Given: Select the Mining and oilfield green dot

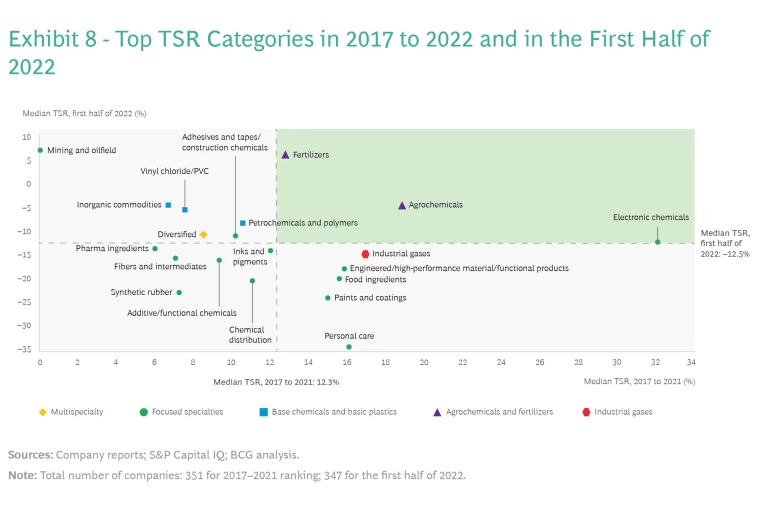Looking at the screenshot, I should tap(40, 150).
